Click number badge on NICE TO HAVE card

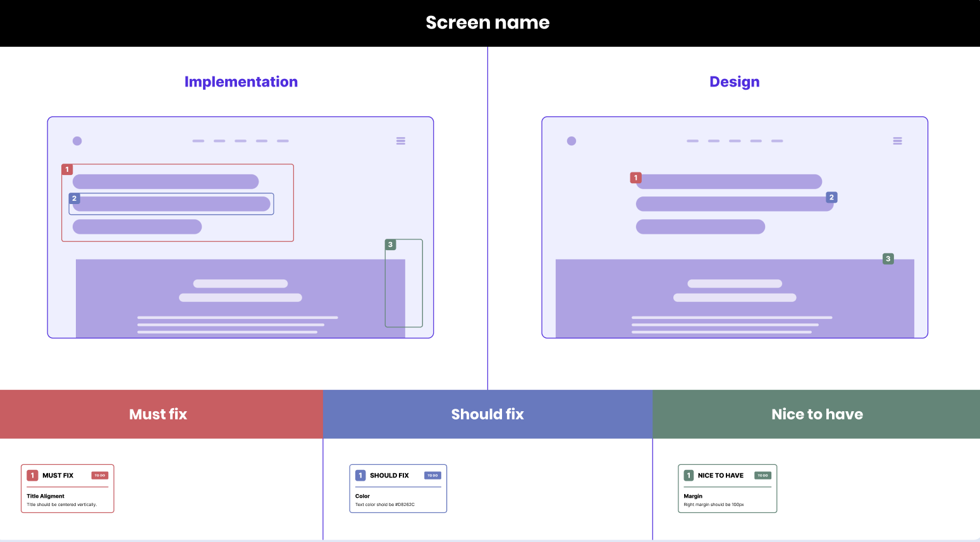point(689,476)
